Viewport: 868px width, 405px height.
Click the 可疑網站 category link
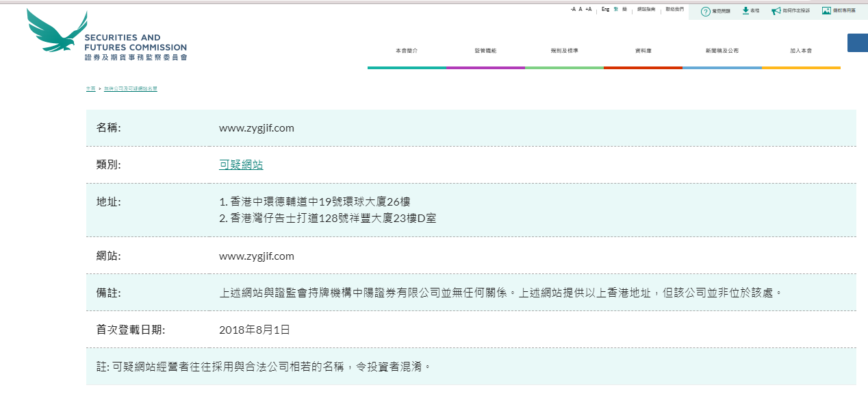click(x=241, y=164)
